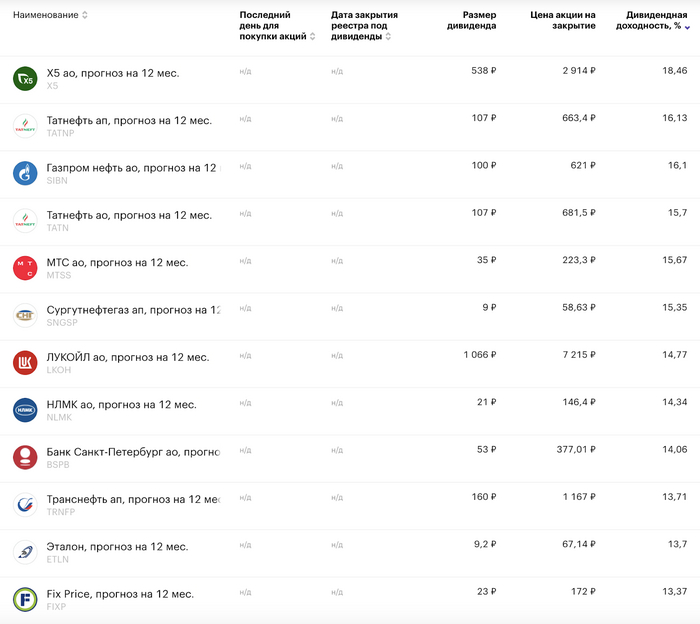Open the Татнефть ао stock link
Viewport: 700px width, 624px height.
pyautogui.click(x=129, y=215)
